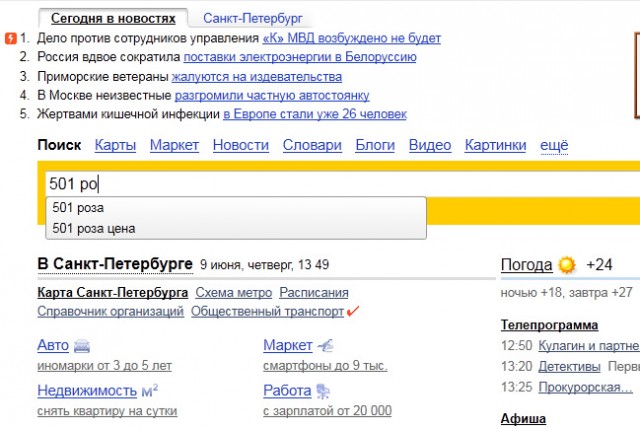Open Расписания link

314,293
